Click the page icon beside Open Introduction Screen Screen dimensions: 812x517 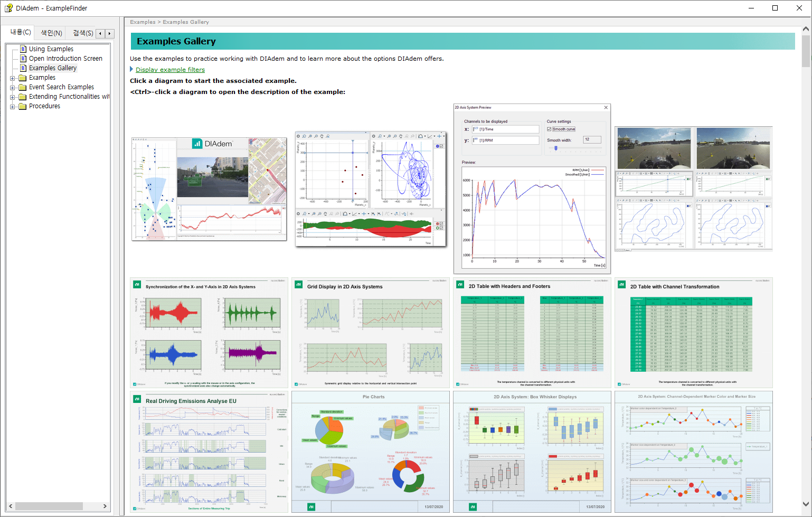click(23, 59)
